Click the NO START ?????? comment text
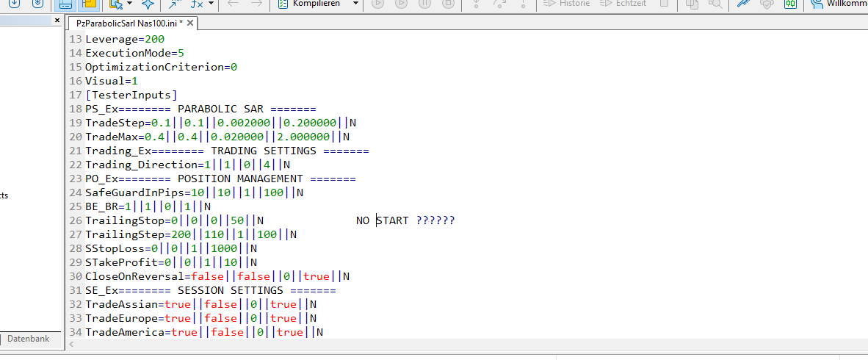The width and height of the screenshot is (868, 360). [406, 220]
